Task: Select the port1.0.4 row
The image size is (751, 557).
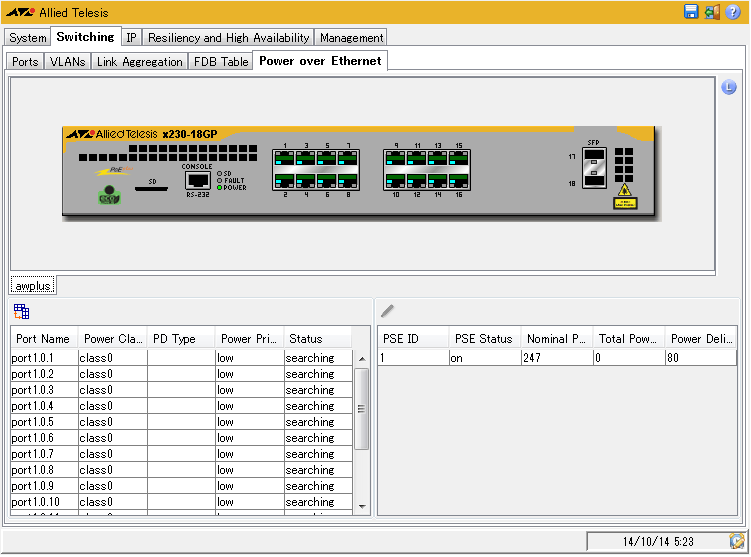Action: (x=182, y=406)
